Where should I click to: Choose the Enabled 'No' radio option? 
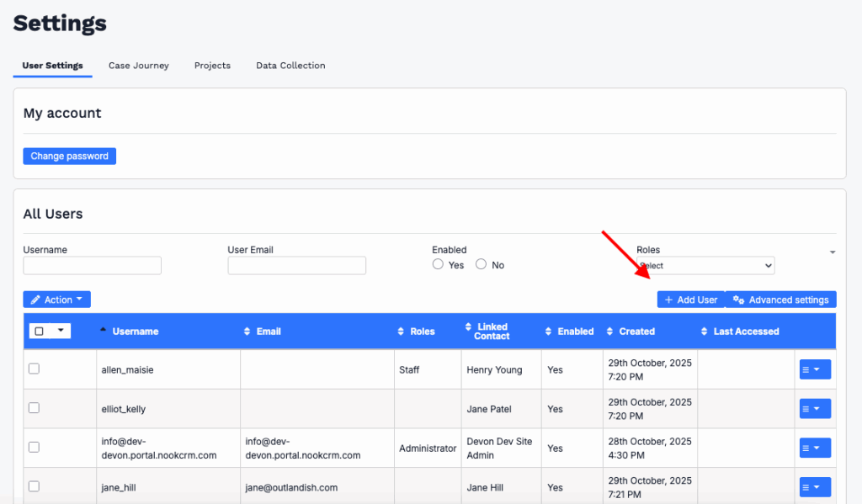coord(481,264)
